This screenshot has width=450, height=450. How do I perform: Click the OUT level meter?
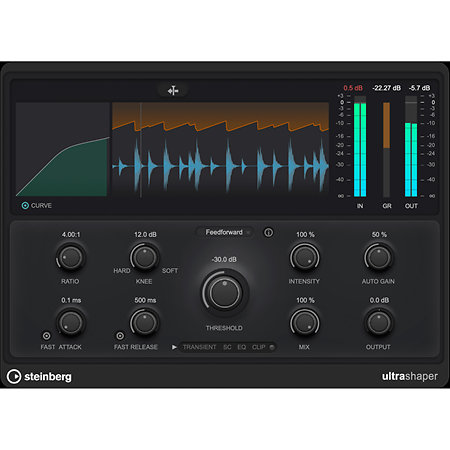point(411,147)
